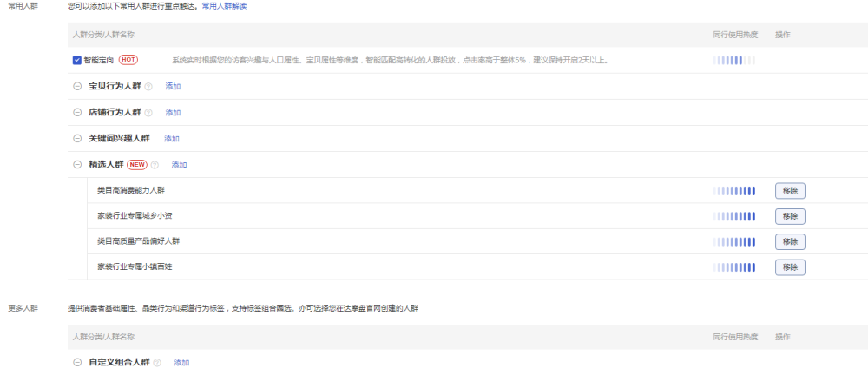
Task: Click the HOT badge next to 智能定向
Action: 128,60
